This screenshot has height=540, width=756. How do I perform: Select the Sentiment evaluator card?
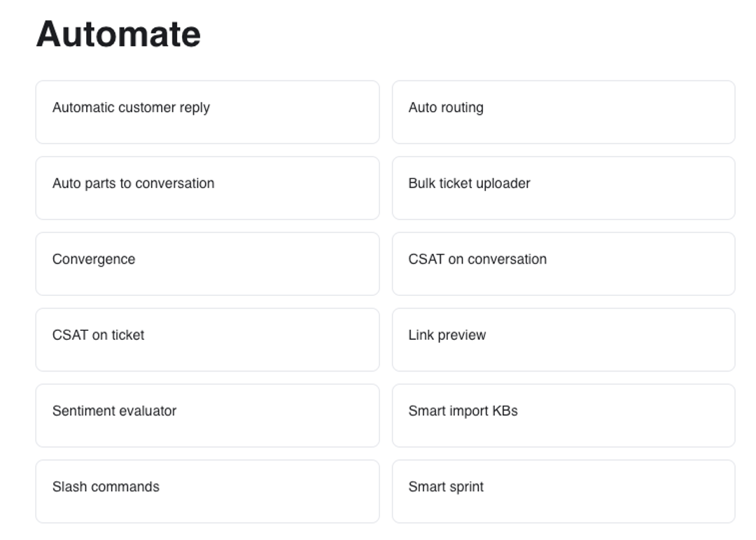click(207, 415)
